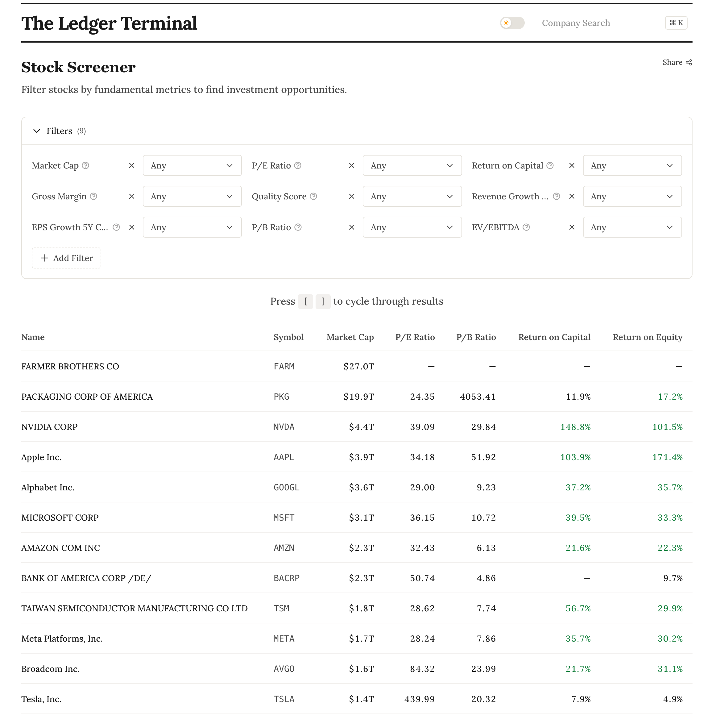
Task: Click the ] next result key
Action: 323,302
